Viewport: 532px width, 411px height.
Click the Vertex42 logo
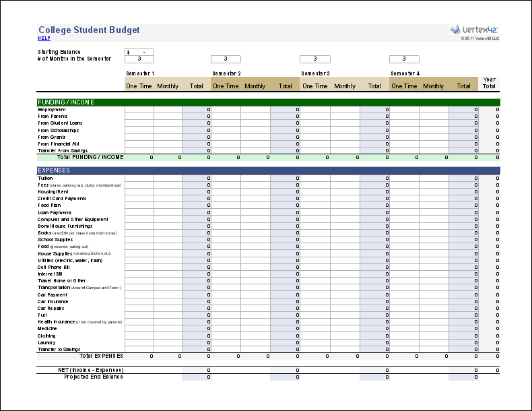coord(474,30)
